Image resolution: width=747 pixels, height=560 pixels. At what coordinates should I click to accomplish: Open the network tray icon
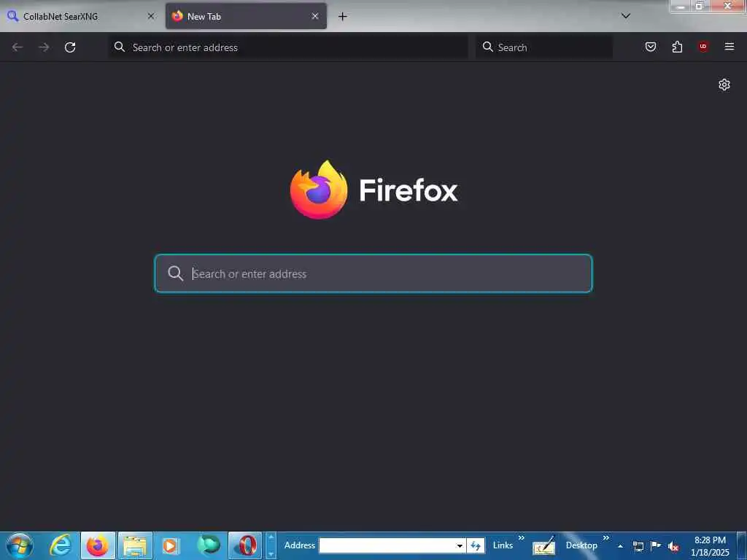638,546
